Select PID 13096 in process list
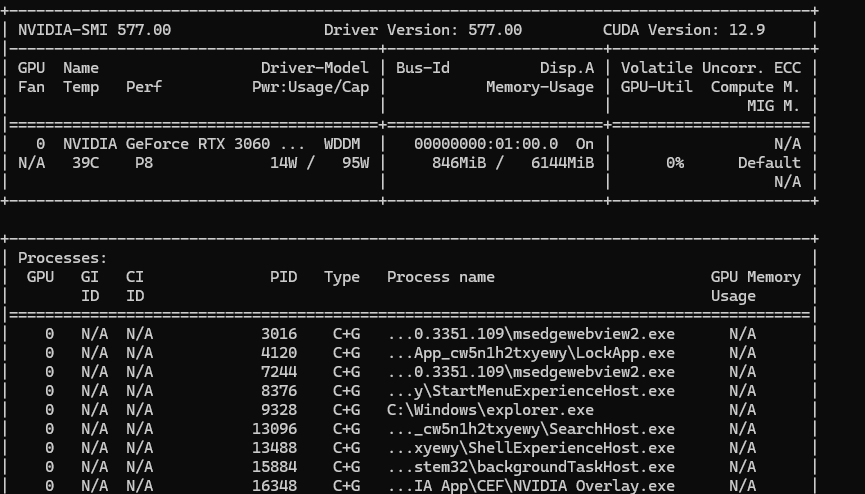Viewport: 865px width, 494px height. tap(274, 429)
